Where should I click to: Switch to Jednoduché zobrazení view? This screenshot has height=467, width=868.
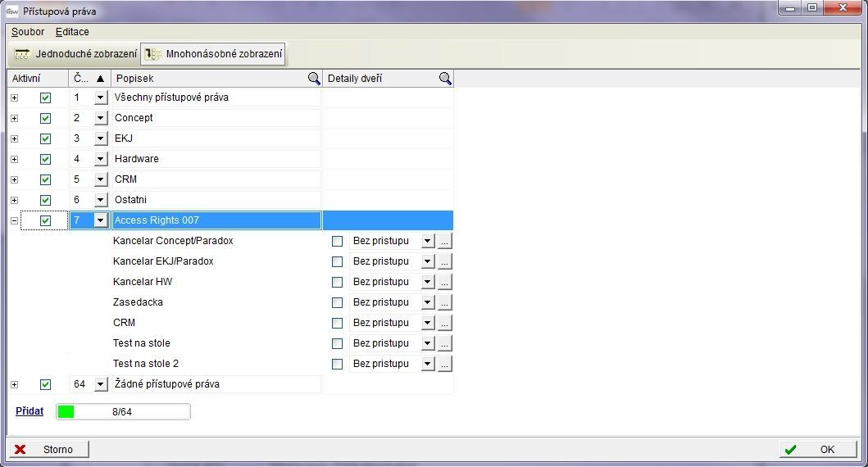tap(75, 54)
